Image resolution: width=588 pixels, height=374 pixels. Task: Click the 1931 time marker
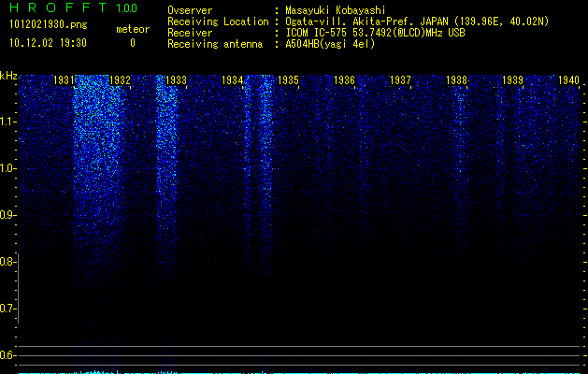coord(64,79)
